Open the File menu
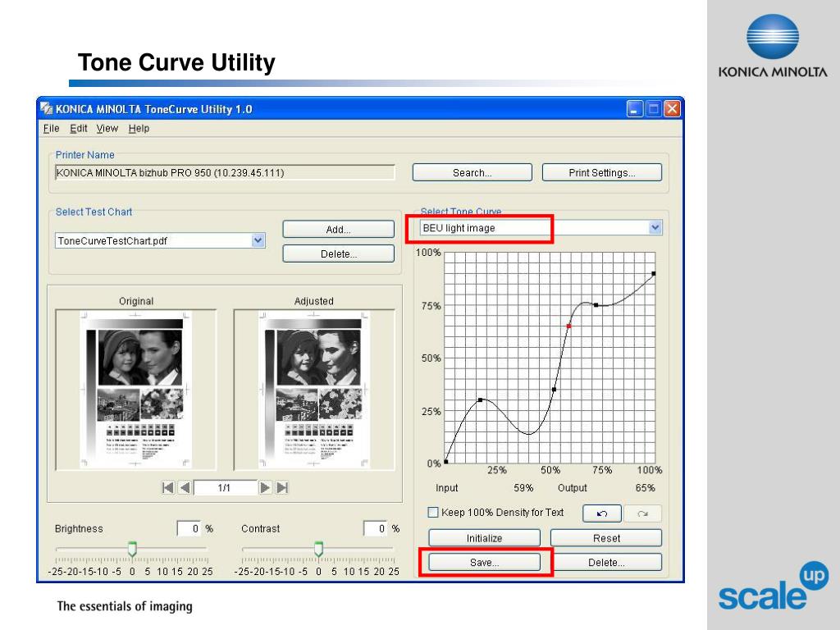 click(52, 129)
